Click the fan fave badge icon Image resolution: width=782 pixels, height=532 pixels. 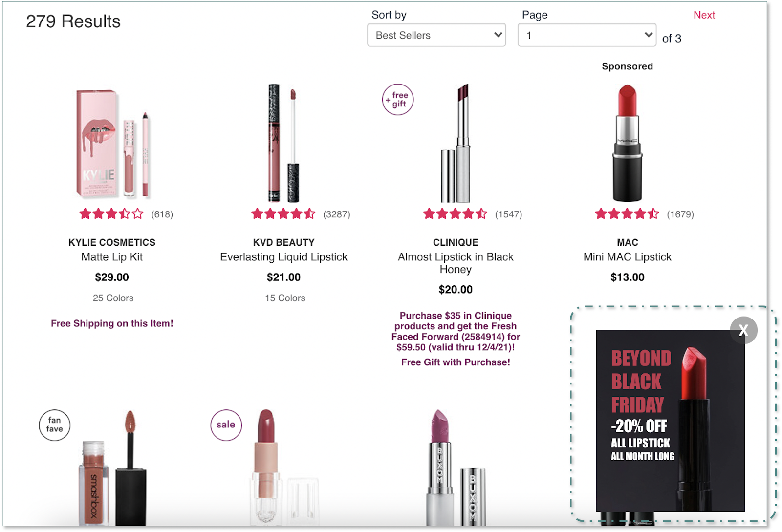coord(54,425)
